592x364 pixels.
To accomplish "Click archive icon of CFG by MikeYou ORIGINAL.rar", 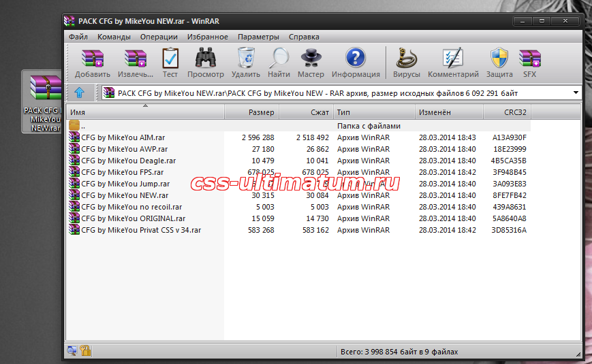I will tap(74, 218).
